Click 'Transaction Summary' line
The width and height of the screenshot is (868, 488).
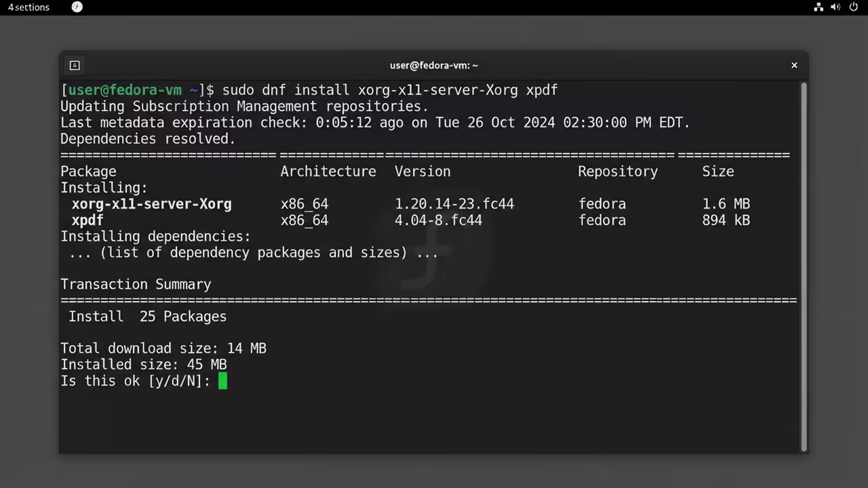(136, 285)
